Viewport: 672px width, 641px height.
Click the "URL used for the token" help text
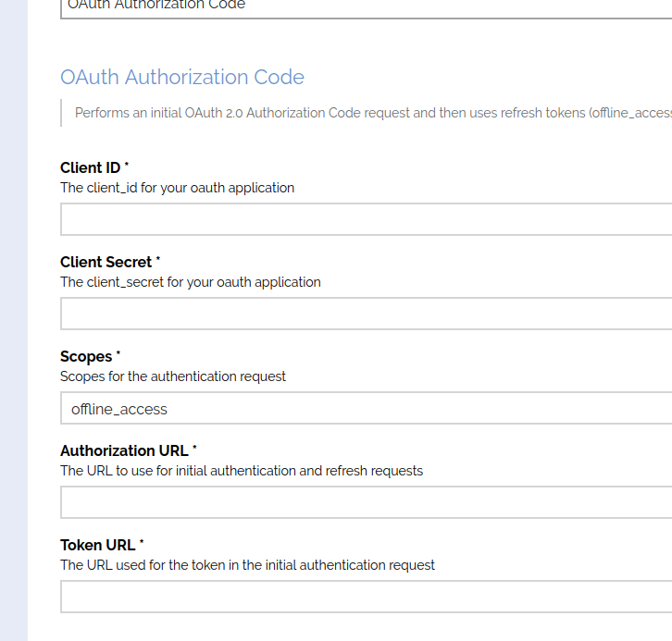coord(247,565)
